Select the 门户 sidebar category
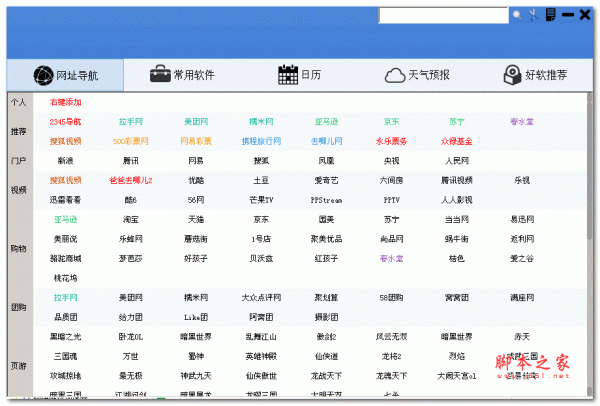Screen dimensions: 600x406 [x=18, y=161]
